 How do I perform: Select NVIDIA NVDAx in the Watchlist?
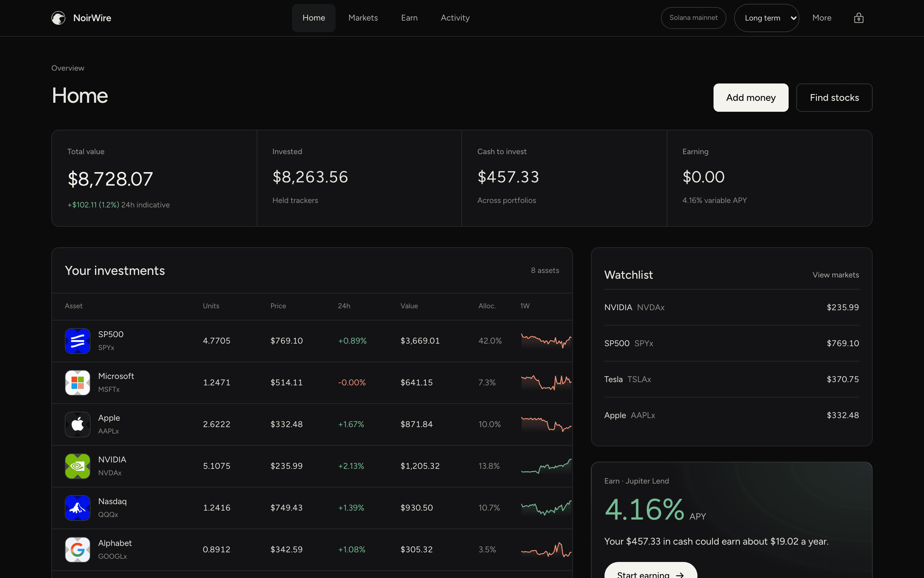tap(732, 307)
